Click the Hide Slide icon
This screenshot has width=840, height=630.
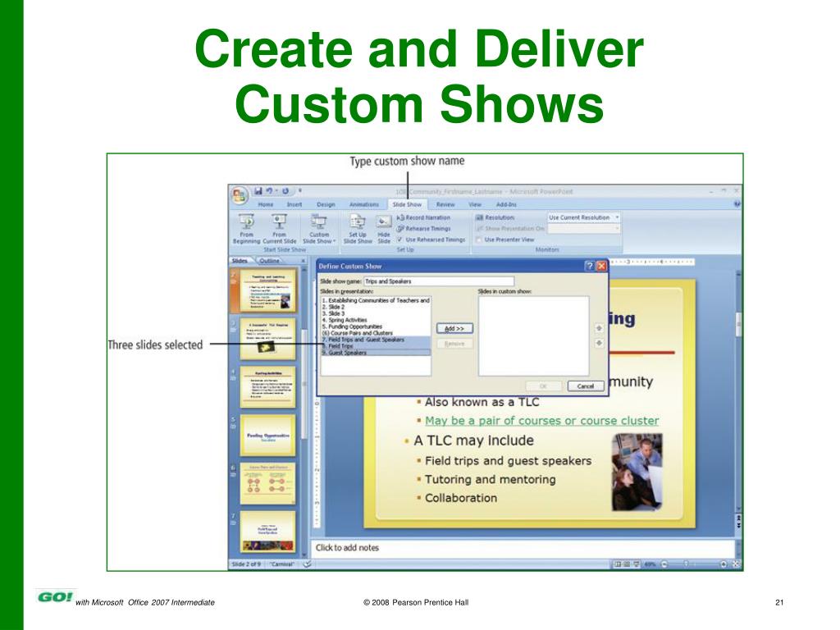click(384, 221)
